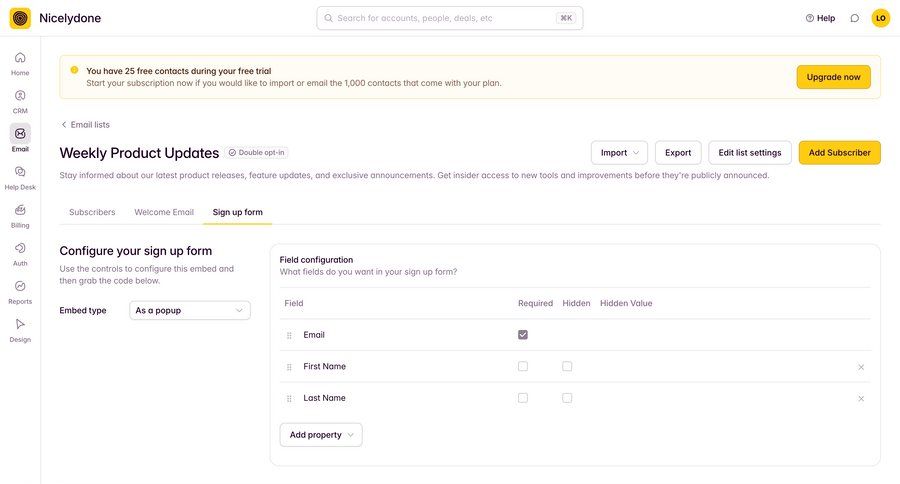Expand the Embed type dropdown
The image size is (900, 484).
click(x=190, y=311)
